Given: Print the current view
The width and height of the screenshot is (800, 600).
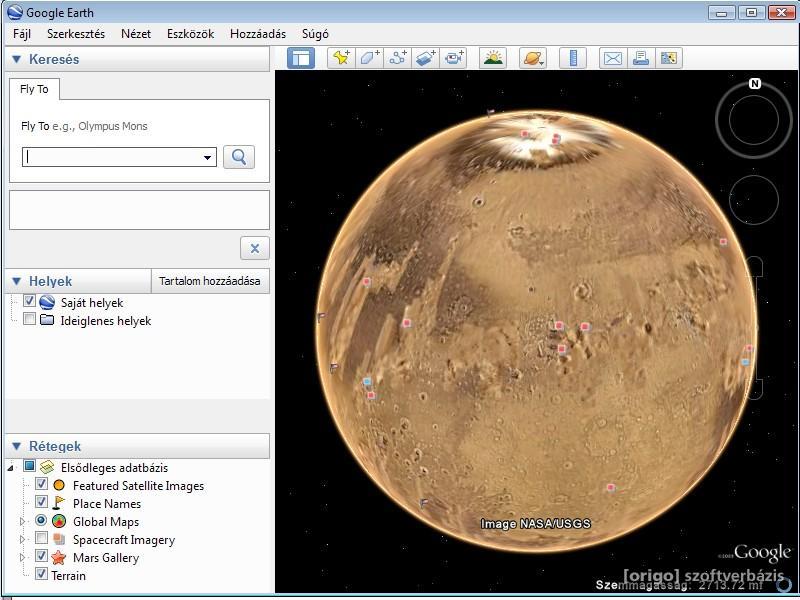Looking at the screenshot, I should coord(640,58).
